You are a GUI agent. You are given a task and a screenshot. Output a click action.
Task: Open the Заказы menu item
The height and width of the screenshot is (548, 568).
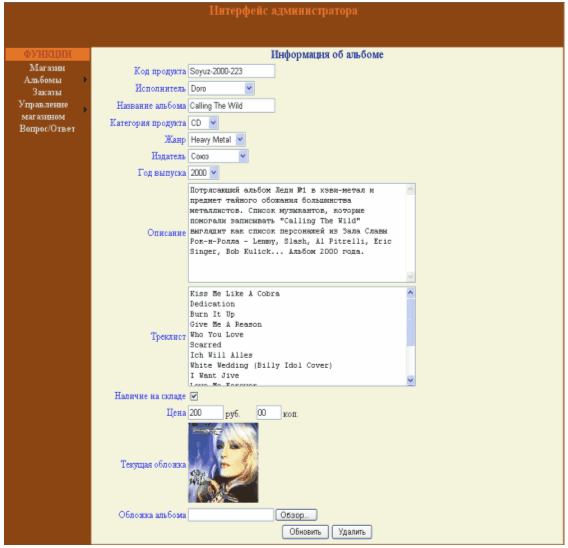(47, 92)
